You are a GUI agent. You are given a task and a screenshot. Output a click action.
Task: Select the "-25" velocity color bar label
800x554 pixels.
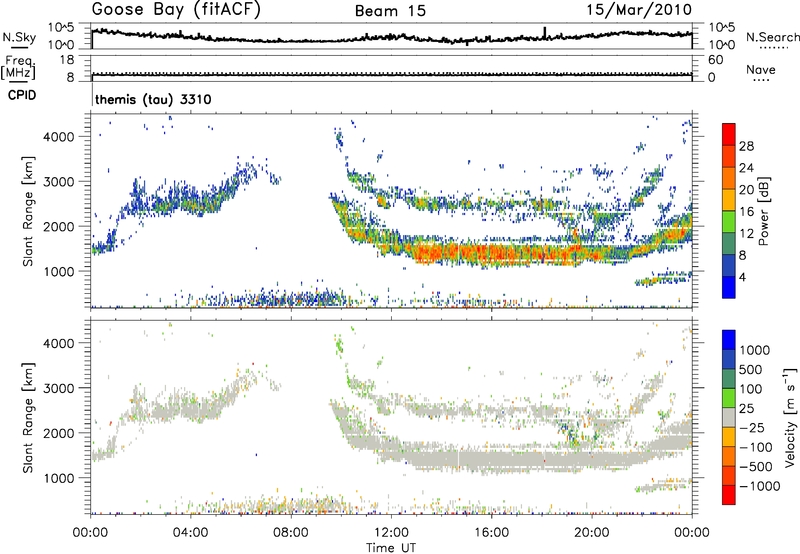[x=751, y=428]
